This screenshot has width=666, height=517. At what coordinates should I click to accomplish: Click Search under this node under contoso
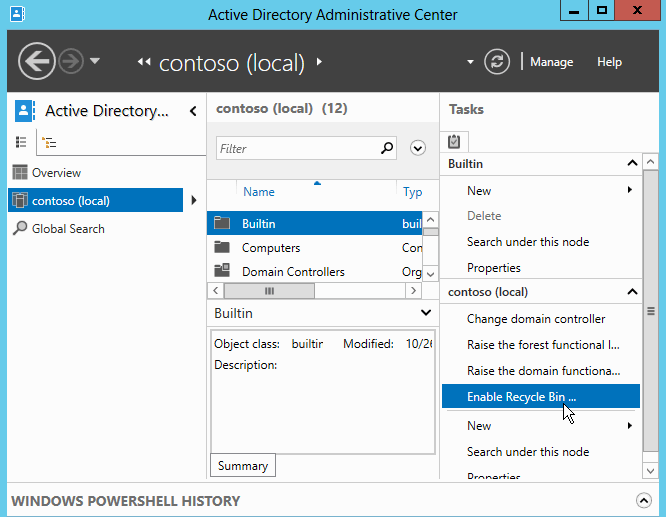(528, 452)
